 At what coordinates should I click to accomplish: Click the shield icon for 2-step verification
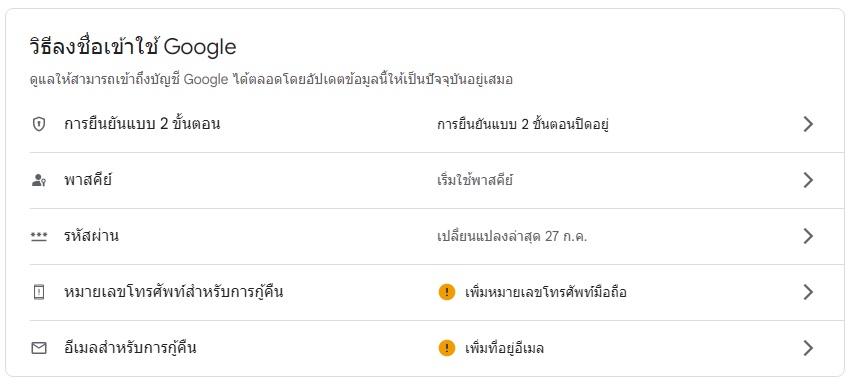[38, 124]
